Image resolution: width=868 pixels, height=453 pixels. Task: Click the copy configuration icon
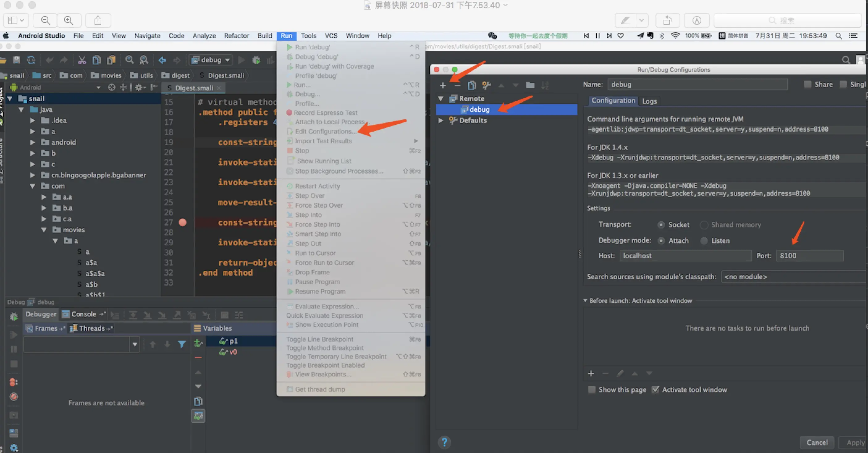[472, 85]
